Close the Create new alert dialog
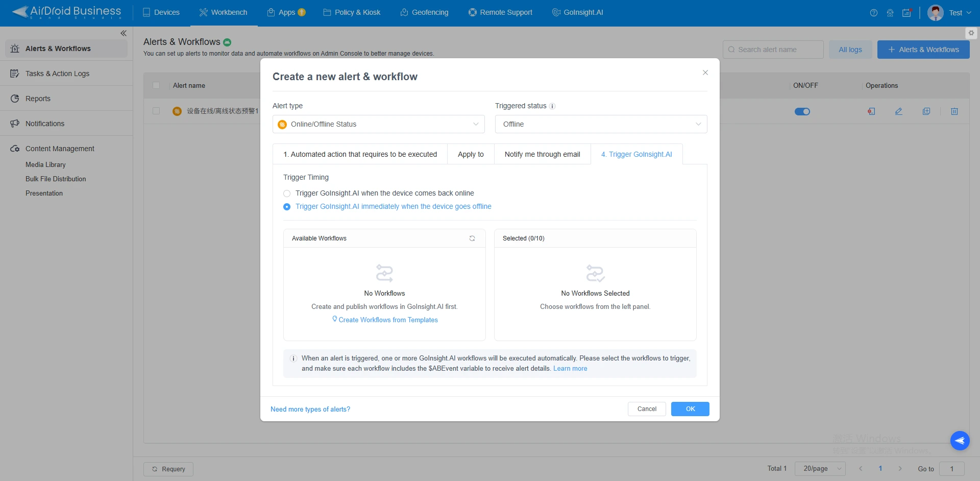 (x=705, y=73)
